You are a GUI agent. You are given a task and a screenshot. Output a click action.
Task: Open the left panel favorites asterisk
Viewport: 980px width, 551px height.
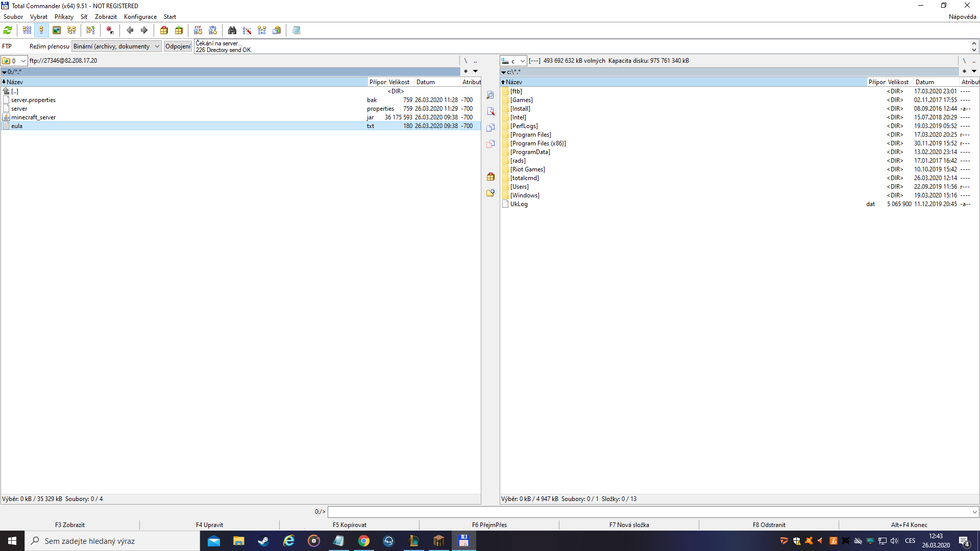click(x=465, y=71)
